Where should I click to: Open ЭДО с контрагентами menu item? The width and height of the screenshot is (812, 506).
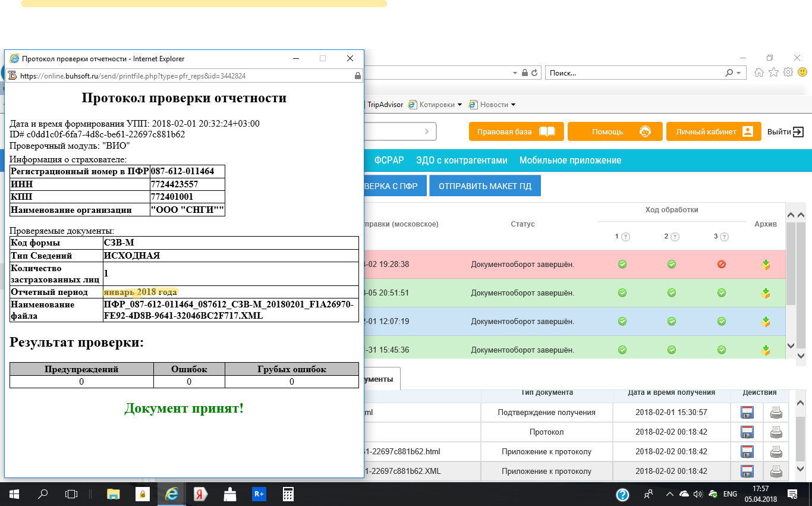(461, 161)
